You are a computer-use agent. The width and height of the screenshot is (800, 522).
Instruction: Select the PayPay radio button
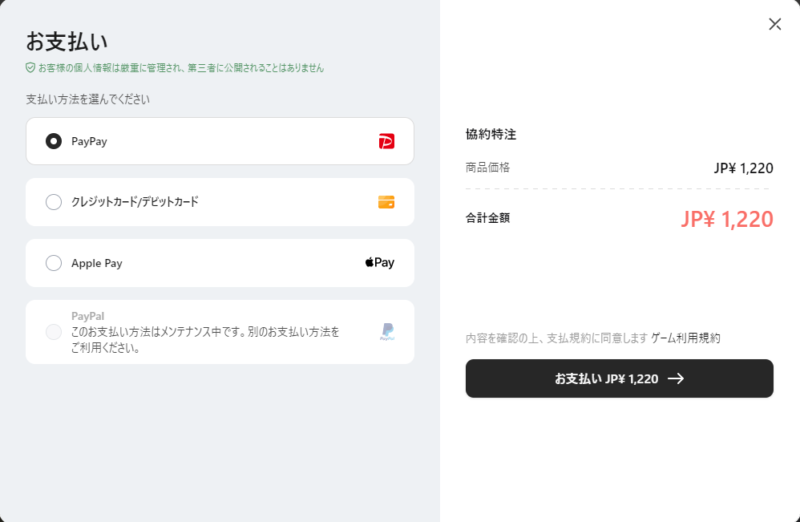[54, 142]
